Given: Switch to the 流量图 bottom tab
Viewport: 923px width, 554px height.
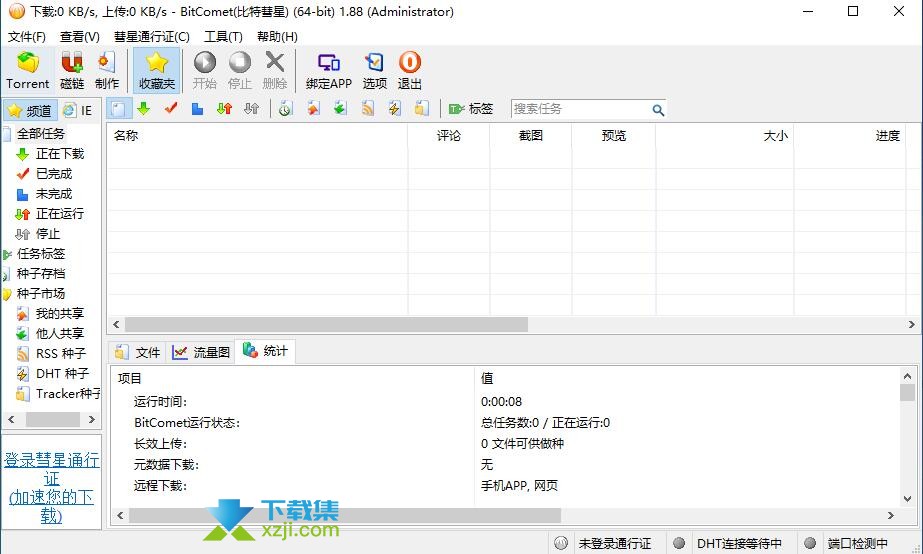Looking at the screenshot, I should 201,352.
